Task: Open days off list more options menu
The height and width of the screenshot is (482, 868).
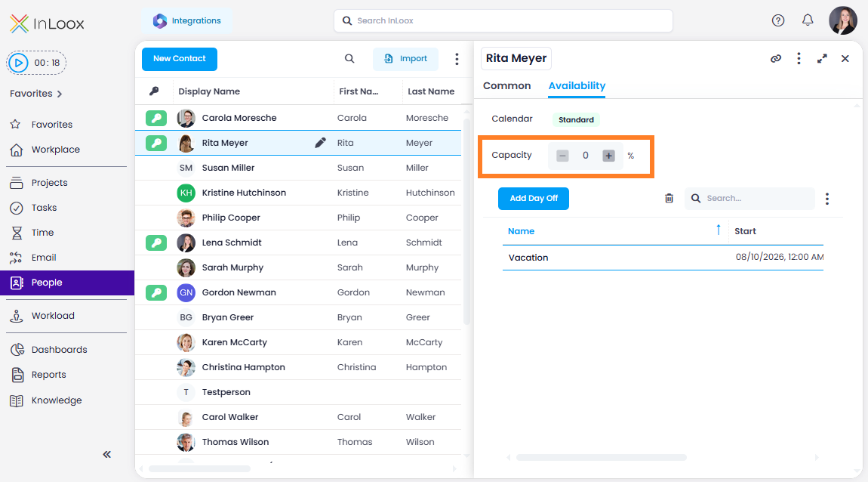Action: click(x=827, y=199)
